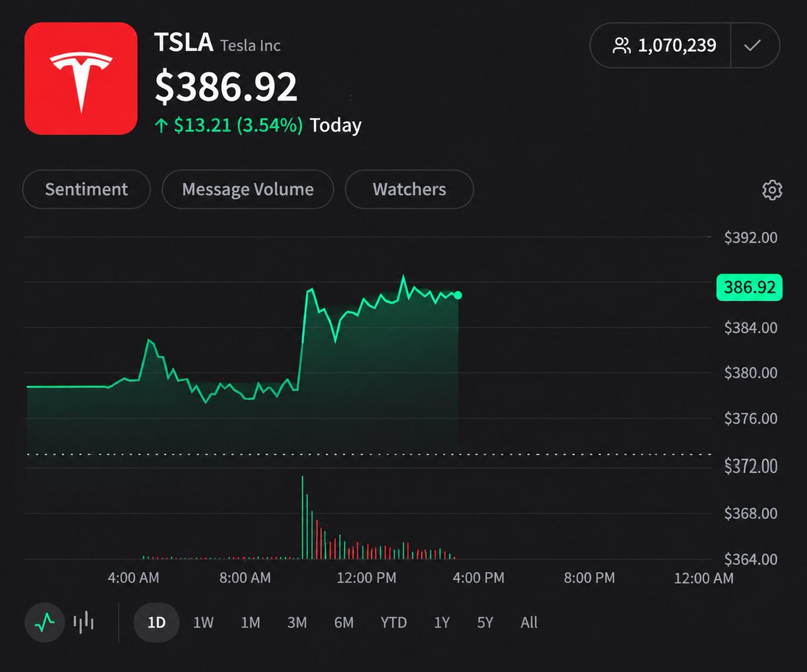Screen dimensions: 807x672
Task: Select the 1W time range
Action: tap(203, 623)
